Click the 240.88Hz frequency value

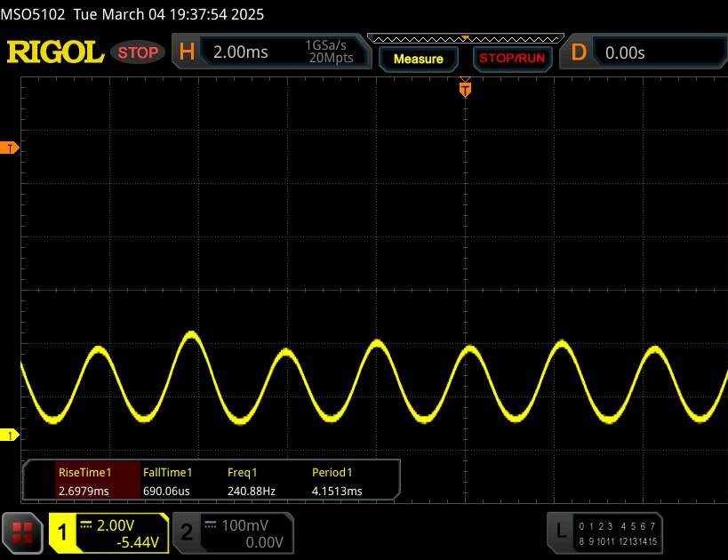(x=252, y=491)
